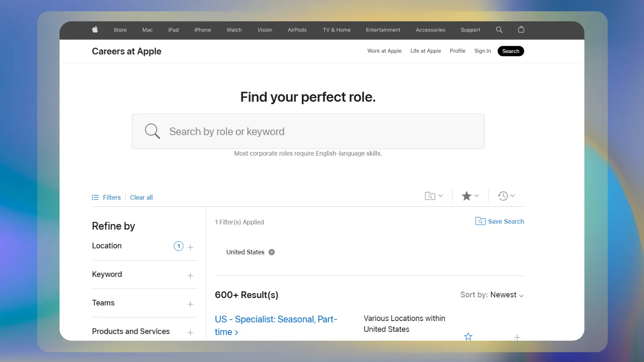Click Various Locations within United States text
The height and width of the screenshot is (362, 644).
(404, 324)
